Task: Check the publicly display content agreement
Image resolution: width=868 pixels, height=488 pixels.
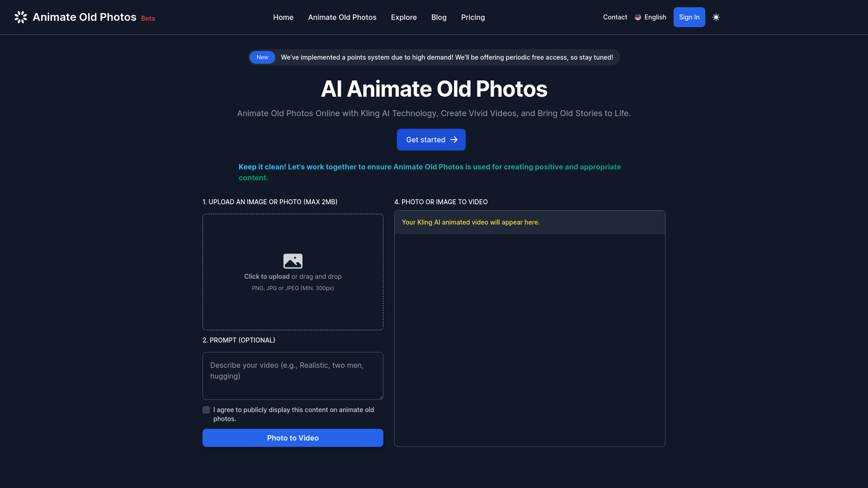Action: pos(206,410)
